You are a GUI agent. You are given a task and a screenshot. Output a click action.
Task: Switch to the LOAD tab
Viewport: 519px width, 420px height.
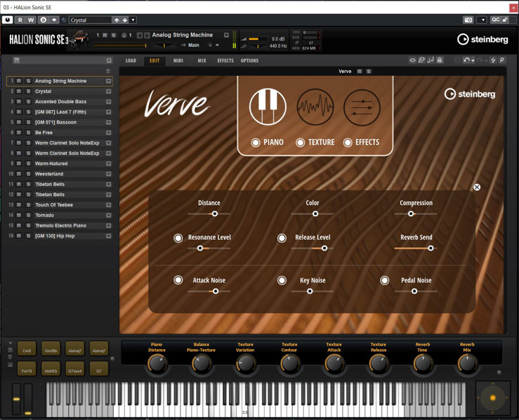(131, 60)
